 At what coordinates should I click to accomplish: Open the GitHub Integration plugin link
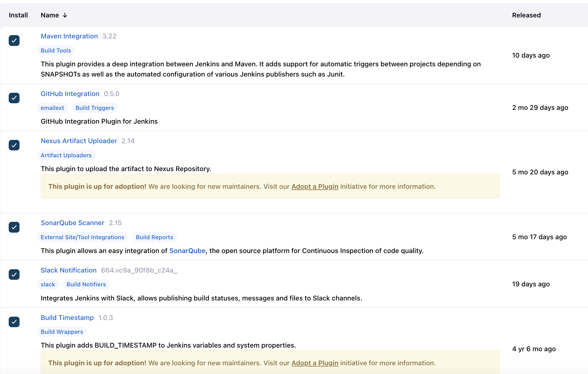(70, 94)
